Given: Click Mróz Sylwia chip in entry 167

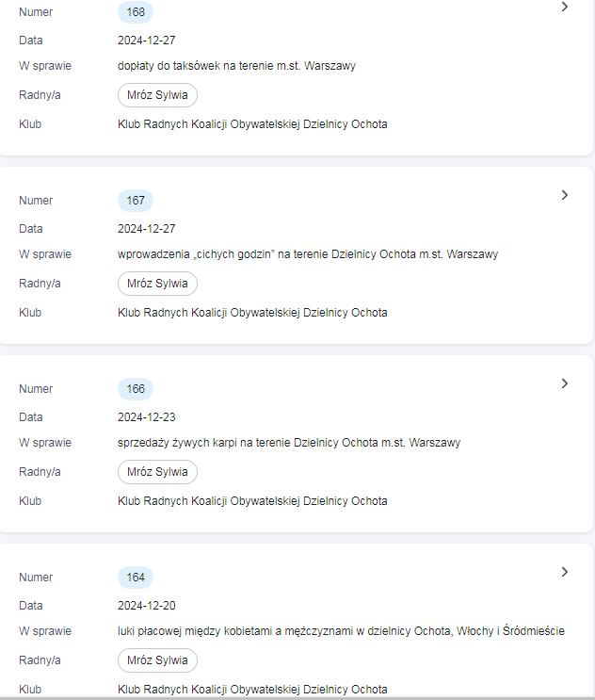Looking at the screenshot, I should [x=157, y=284].
